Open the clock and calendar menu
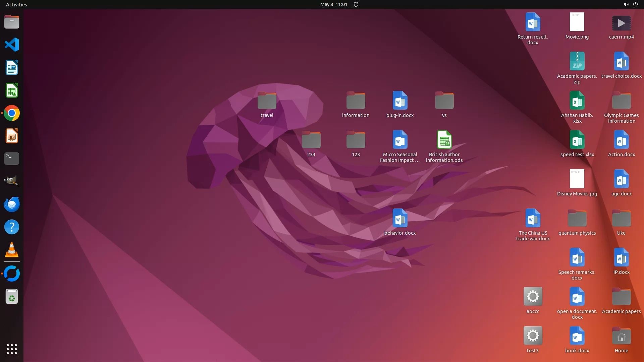The image size is (644, 362). 333,4
